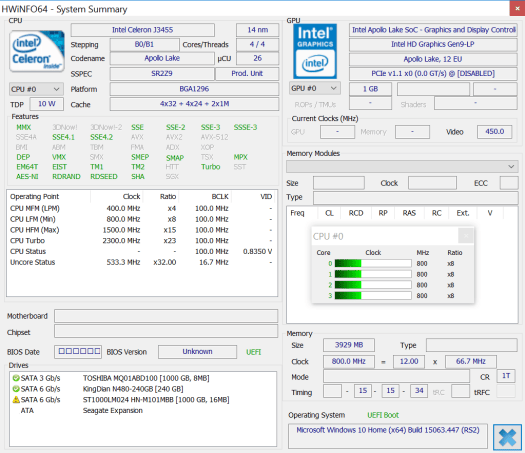
Task: Click the Windows 10 Home operating system field
Action: click(x=388, y=436)
